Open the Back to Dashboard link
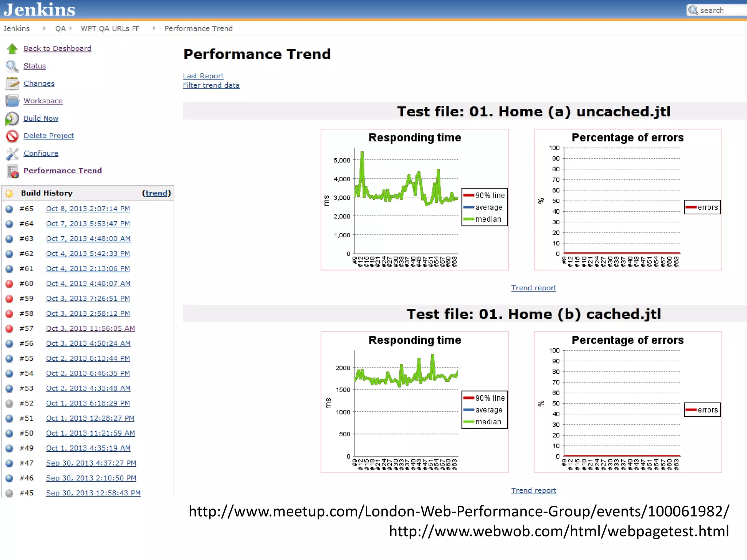The height and width of the screenshot is (560, 747). (57, 48)
